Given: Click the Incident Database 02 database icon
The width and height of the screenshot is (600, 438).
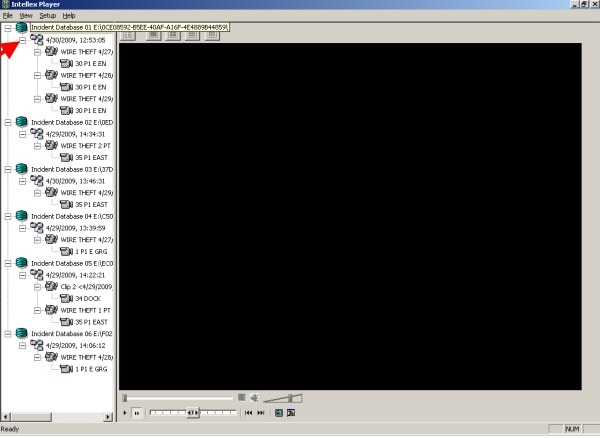Looking at the screenshot, I should pos(21,122).
